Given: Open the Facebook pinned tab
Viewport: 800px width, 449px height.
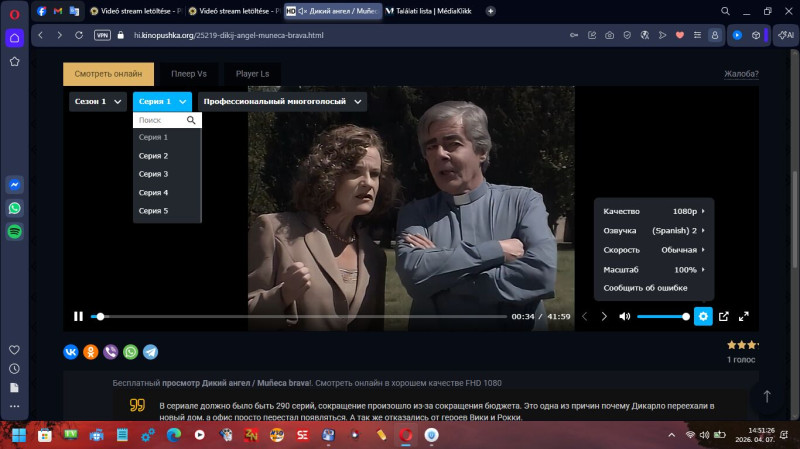Looking at the screenshot, I should pyautogui.click(x=41, y=11).
